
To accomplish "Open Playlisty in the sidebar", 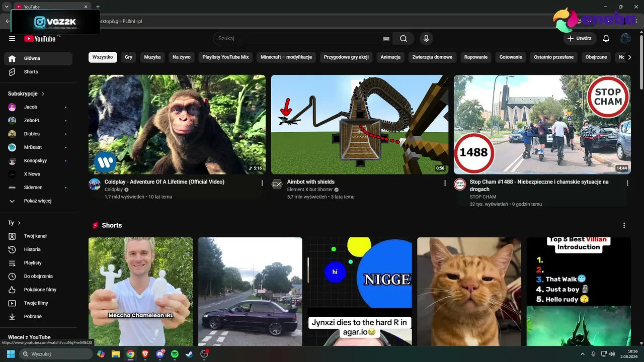I will [x=38, y=263].
